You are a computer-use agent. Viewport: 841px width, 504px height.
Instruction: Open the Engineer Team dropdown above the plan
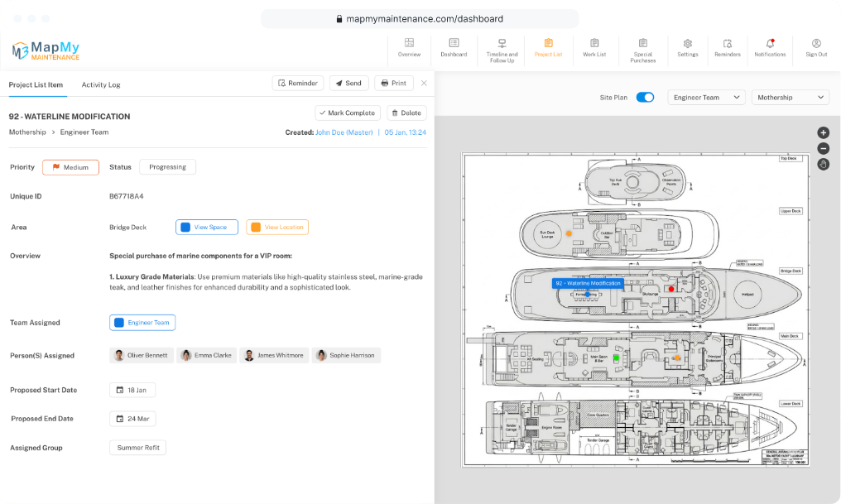click(706, 97)
